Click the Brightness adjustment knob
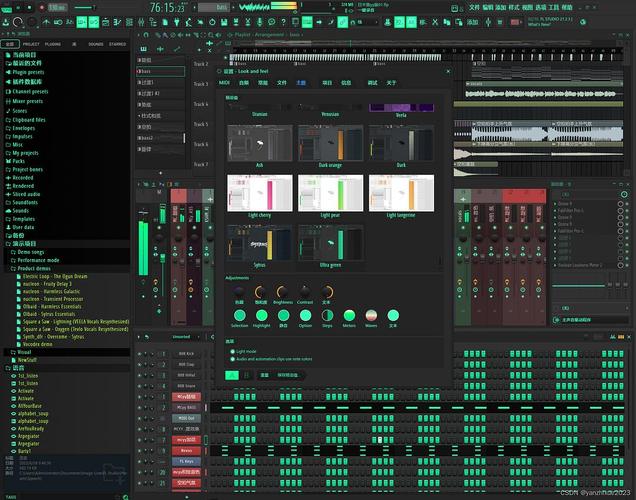 pos(282,292)
